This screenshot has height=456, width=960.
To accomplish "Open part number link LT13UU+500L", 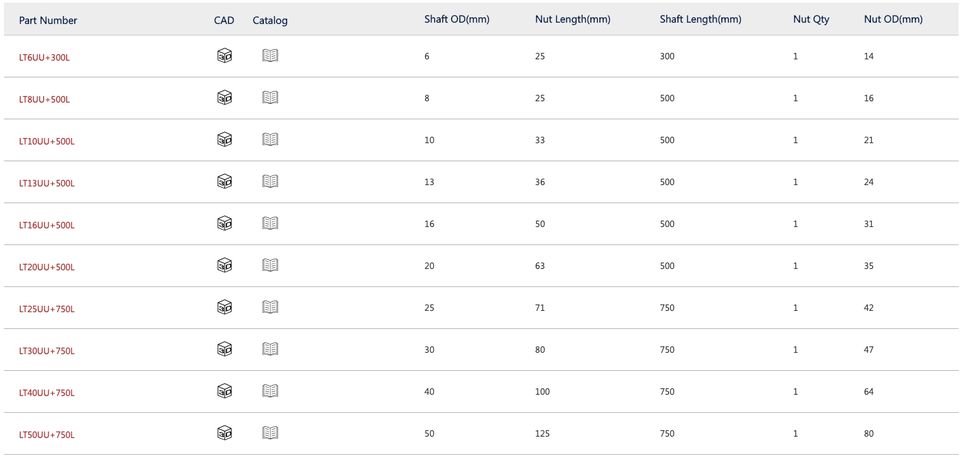I will pos(47,183).
